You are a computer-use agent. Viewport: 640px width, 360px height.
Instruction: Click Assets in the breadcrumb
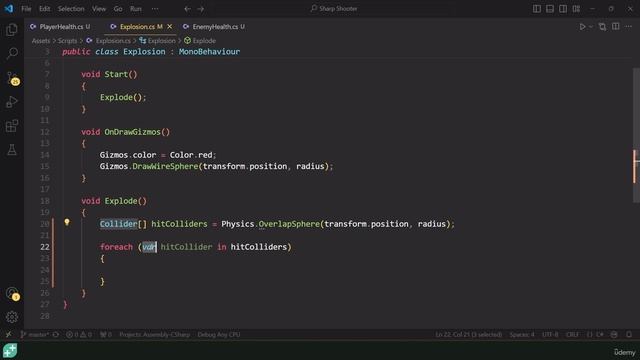41,41
